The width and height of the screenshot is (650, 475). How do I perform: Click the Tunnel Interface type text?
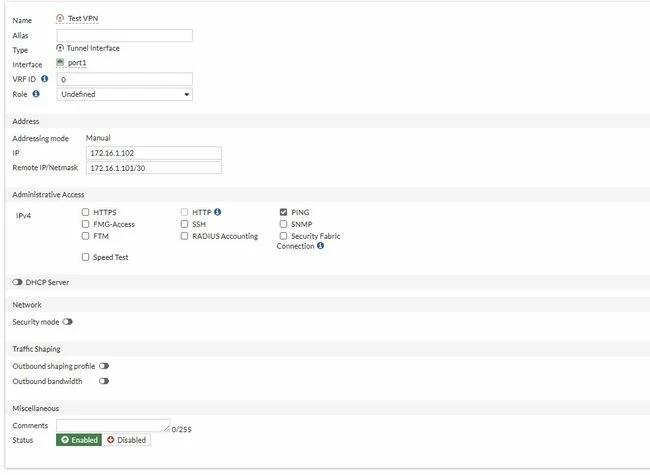(93, 48)
